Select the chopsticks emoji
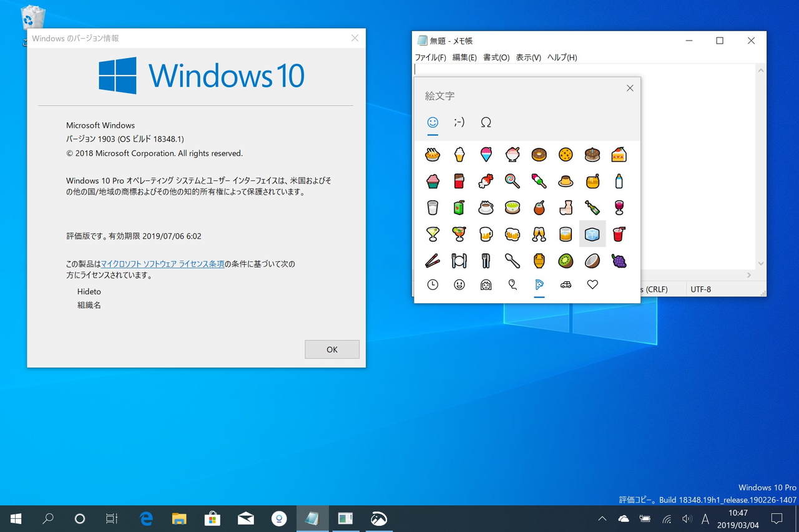The width and height of the screenshot is (799, 532). [x=433, y=261]
